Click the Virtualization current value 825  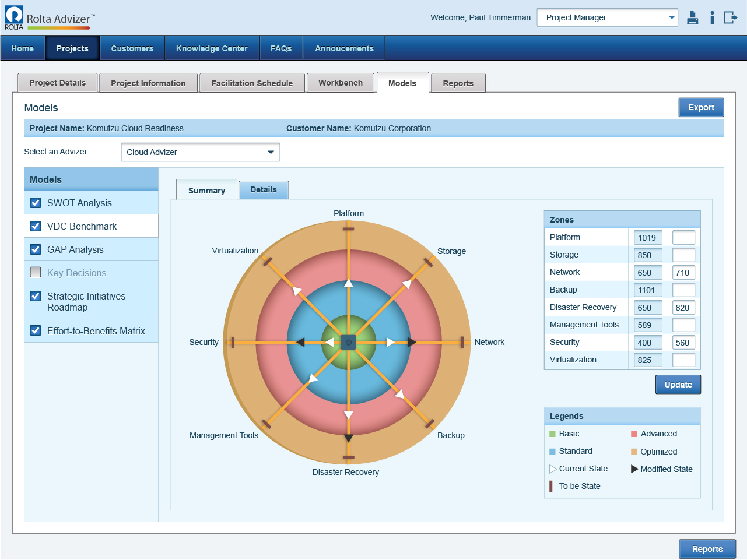tap(648, 360)
